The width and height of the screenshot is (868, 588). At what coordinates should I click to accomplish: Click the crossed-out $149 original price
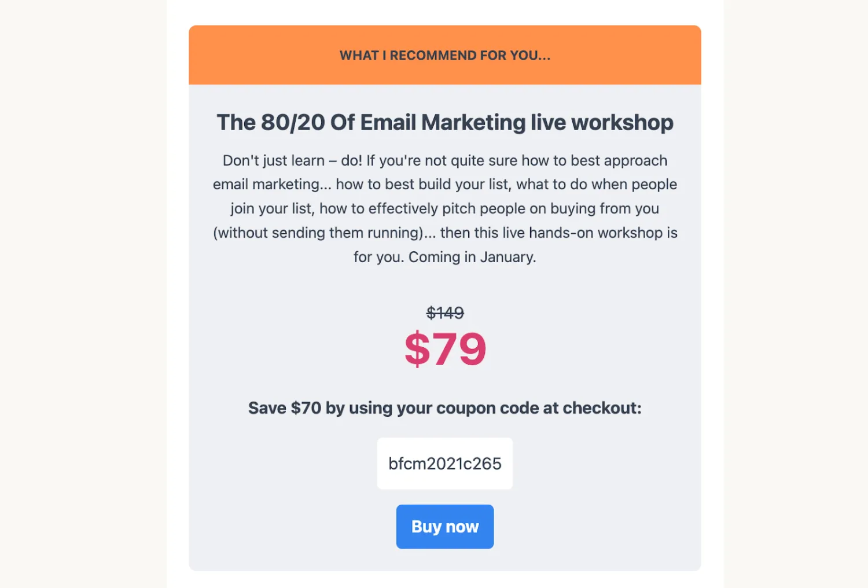tap(445, 313)
